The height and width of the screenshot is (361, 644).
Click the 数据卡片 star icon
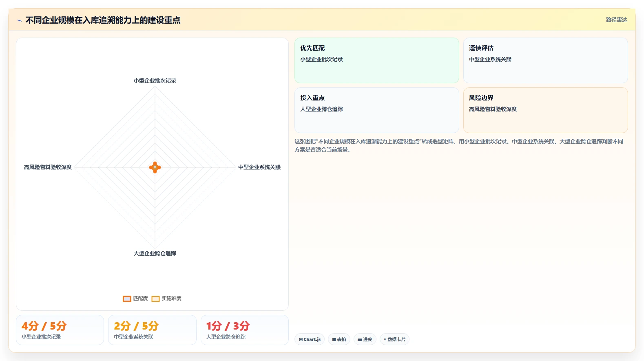click(385, 339)
